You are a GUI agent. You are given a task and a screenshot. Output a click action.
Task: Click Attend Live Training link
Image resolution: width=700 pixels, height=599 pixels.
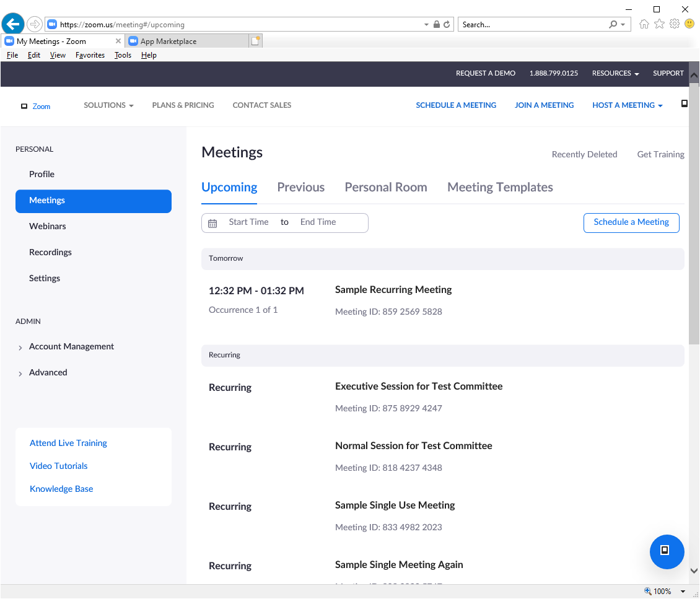[x=68, y=444]
